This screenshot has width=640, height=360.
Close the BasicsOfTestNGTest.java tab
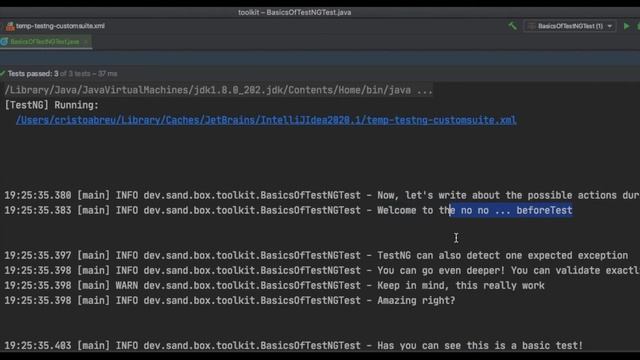[86, 42]
